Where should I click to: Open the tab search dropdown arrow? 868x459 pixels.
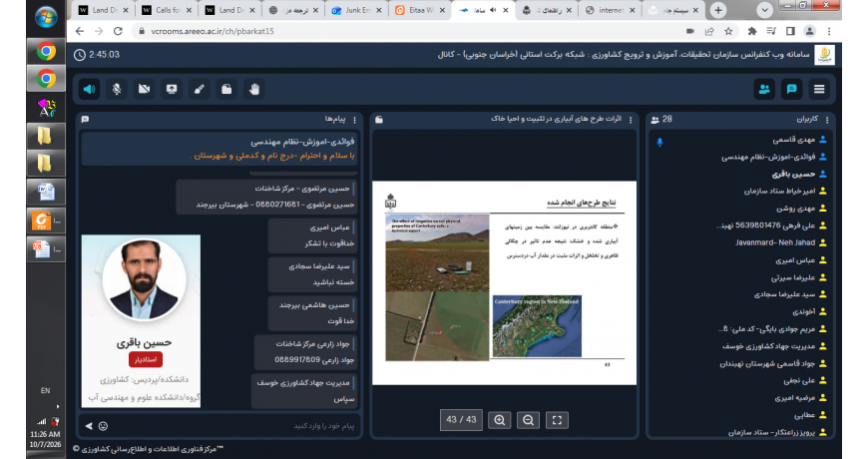(764, 10)
